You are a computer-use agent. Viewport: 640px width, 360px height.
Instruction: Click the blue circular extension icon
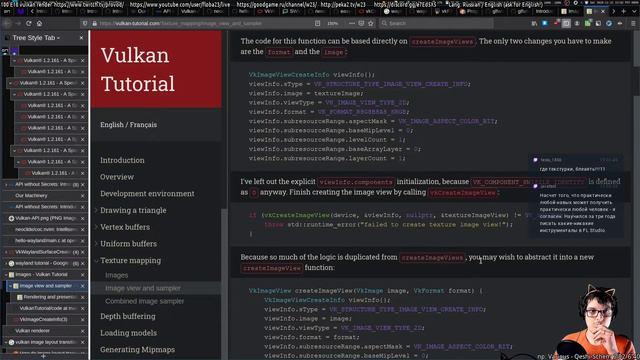(x=609, y=23)
